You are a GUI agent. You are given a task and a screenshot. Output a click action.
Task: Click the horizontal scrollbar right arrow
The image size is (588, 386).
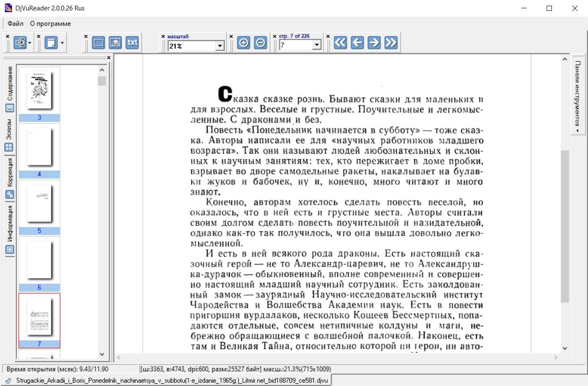(x=557, y=357)
